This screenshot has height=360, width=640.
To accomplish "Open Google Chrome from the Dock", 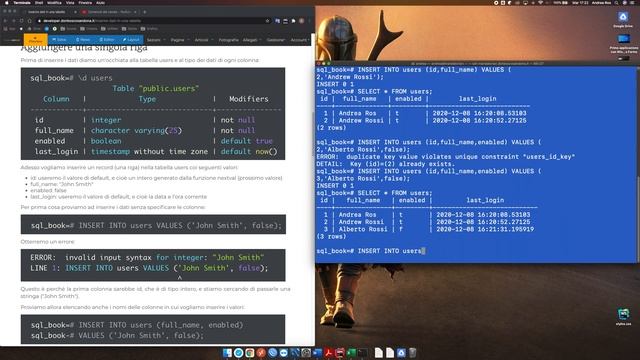I will coord(250,353).
